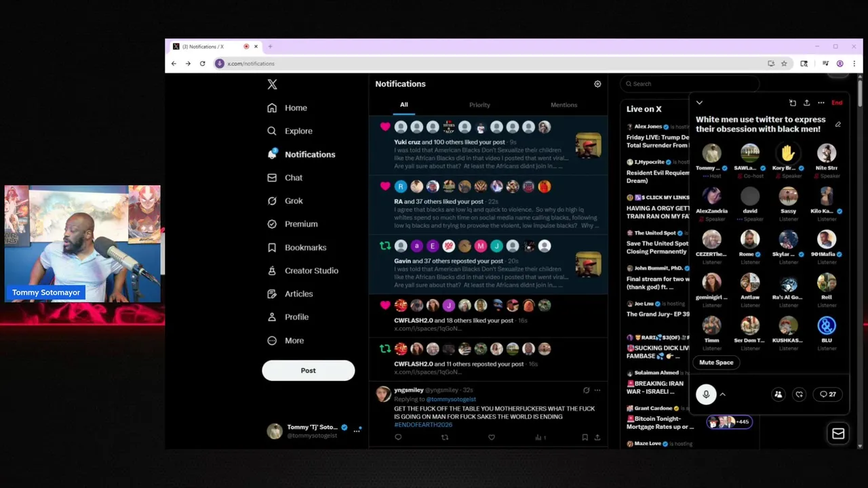This screenshot has width=868, height=488.
Task: Click the Grok icon on yngsmiley post
Action: tap(587, 390)
